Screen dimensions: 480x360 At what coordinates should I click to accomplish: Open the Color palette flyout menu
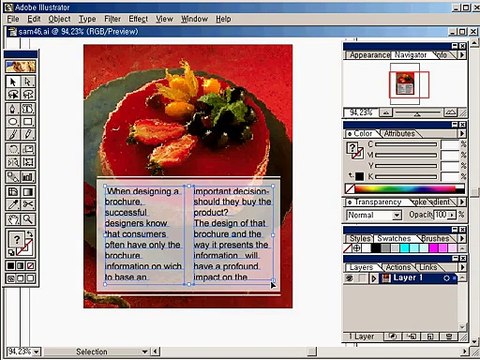point(462,133)
